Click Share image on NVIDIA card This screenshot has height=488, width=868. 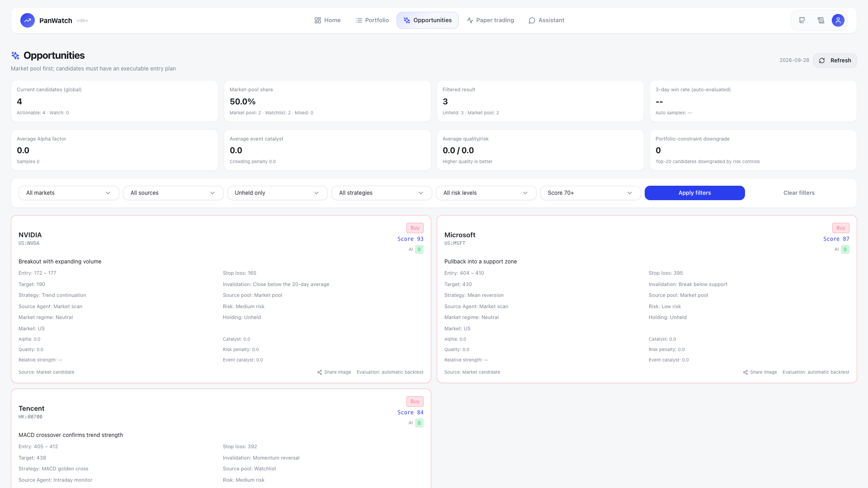[x=334, y=372]
